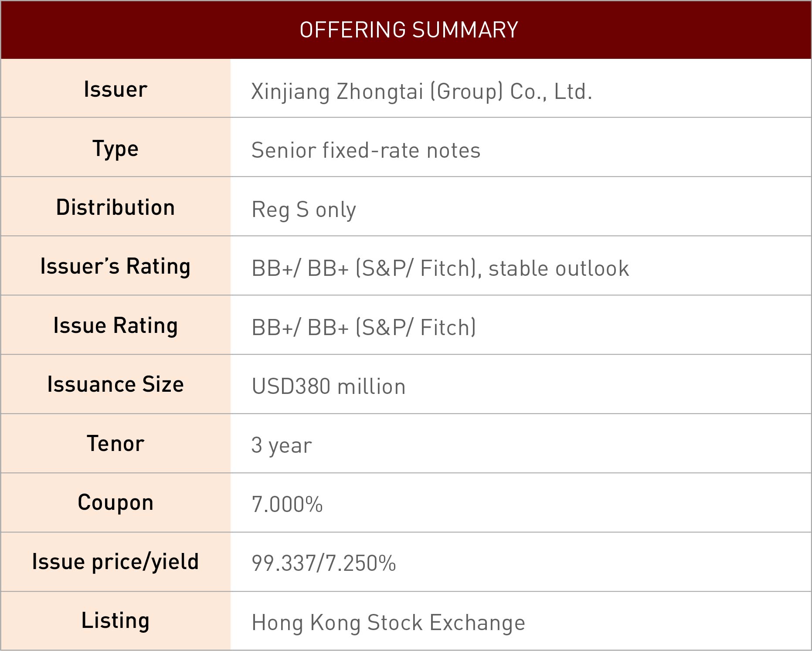
Task: Select the Type row label
Action: 116,149
